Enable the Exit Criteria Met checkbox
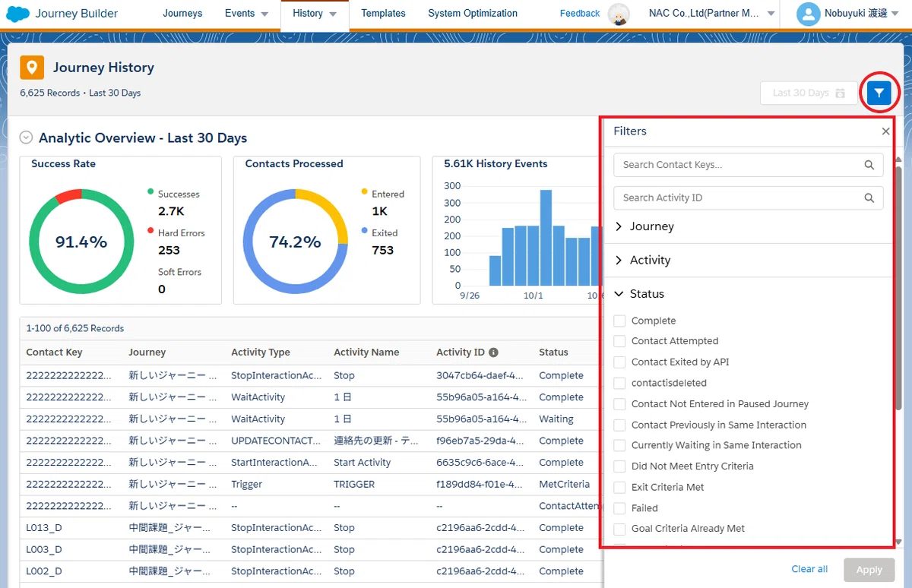 [x=619, y=487]
